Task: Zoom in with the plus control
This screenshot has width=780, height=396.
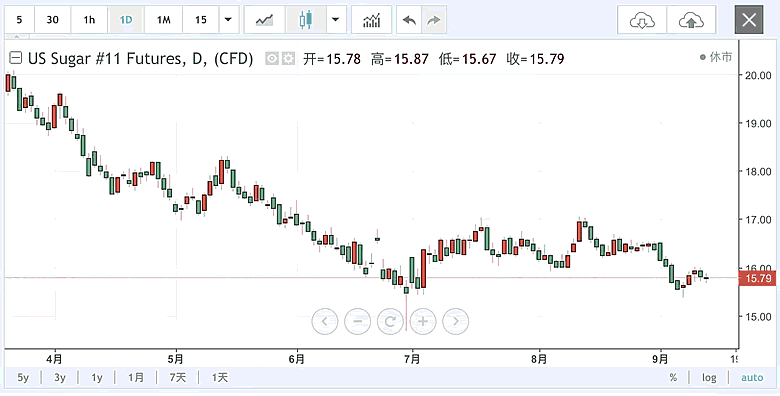Action: [x=423, y=321]
